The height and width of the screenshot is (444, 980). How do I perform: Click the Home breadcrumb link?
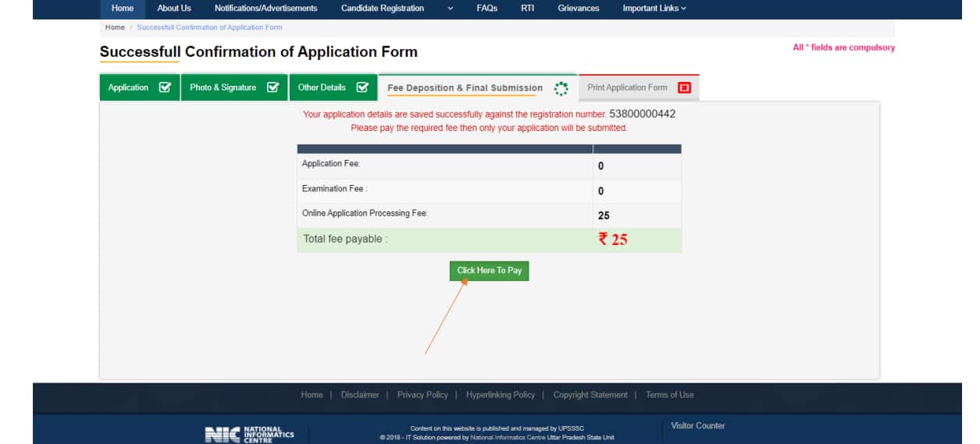pyautogui.click(x=115, y=27)
